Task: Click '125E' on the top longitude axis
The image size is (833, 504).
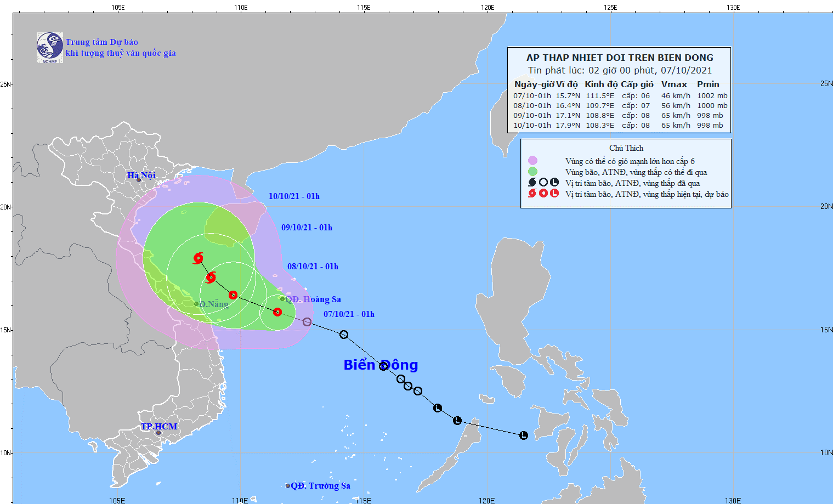Action: click(x=610, y=8)
